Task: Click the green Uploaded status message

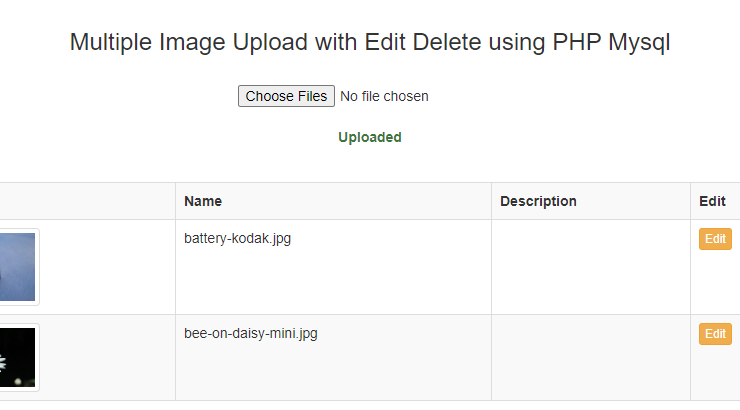Action: tap(370, 137)
